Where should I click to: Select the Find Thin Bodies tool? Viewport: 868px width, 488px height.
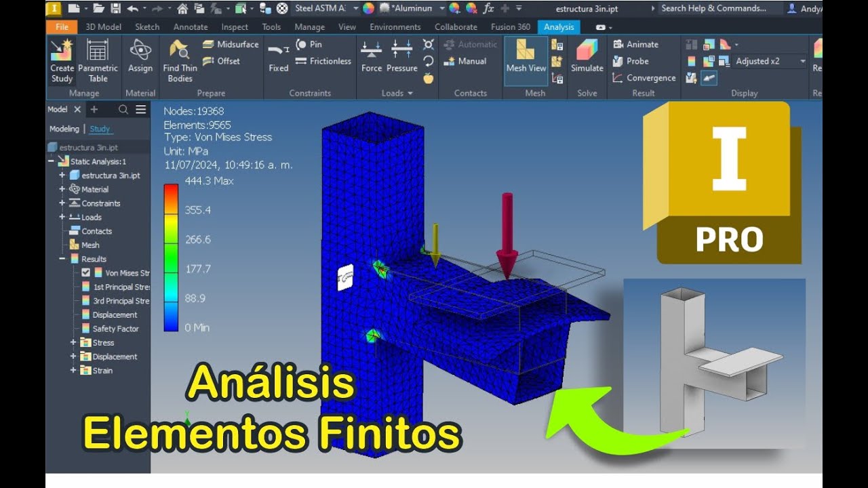click(180, 60)
